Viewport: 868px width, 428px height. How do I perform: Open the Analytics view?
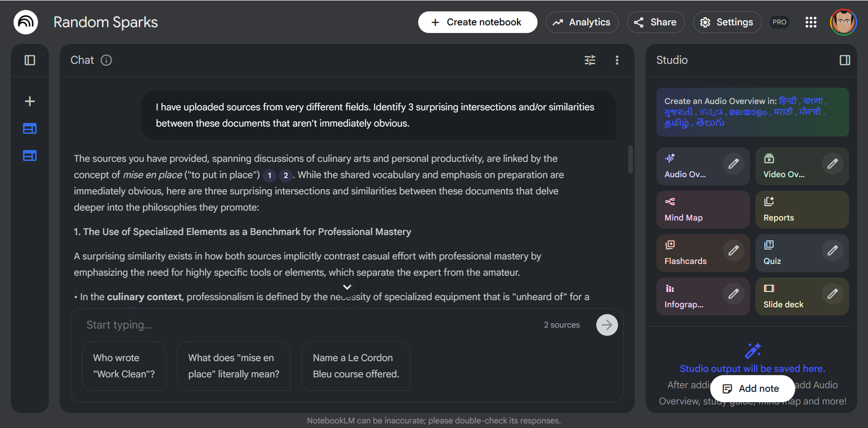[x=582, y=22]
